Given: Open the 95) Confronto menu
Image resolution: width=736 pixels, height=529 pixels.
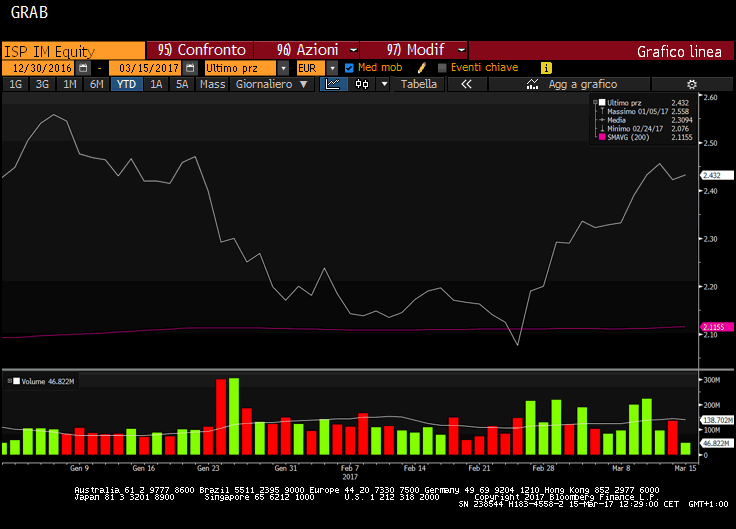Looking at the screenshot, I should (202, 50).
